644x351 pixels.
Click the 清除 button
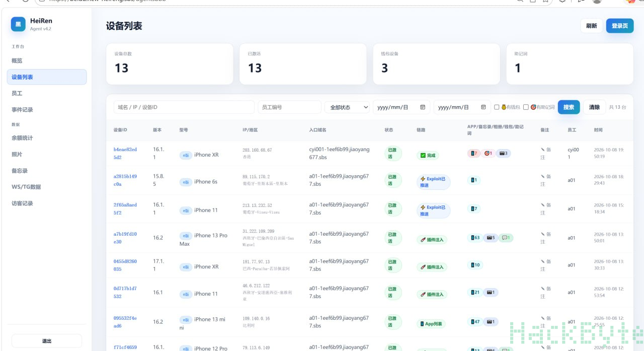[x=595, y=107]
